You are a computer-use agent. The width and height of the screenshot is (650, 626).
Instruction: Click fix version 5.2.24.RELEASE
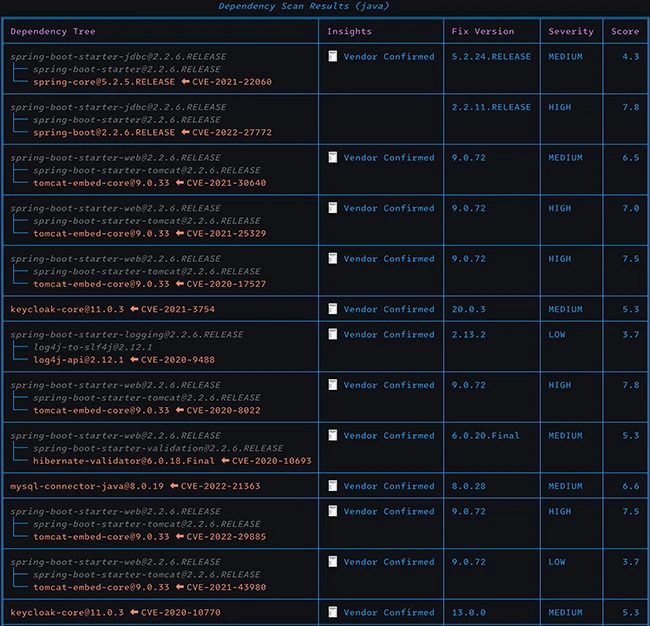click(491, 57)
